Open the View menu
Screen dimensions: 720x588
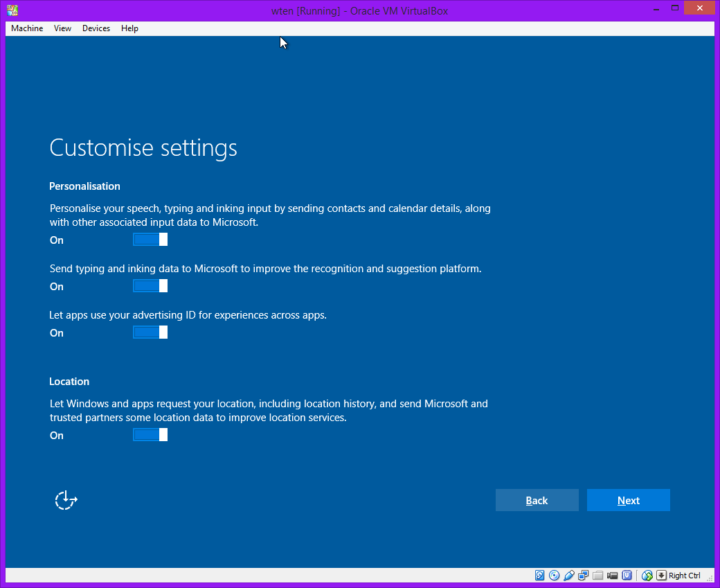click(x=62, y=28)
